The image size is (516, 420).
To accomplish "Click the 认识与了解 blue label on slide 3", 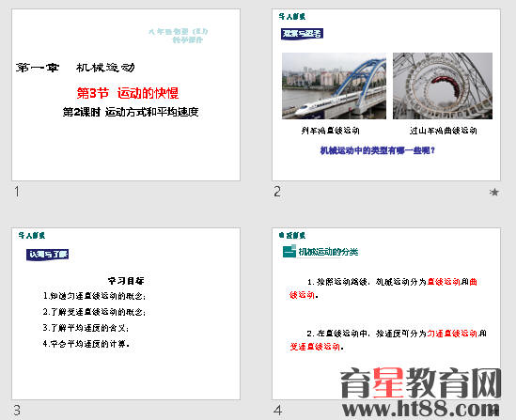I will 47,255.
